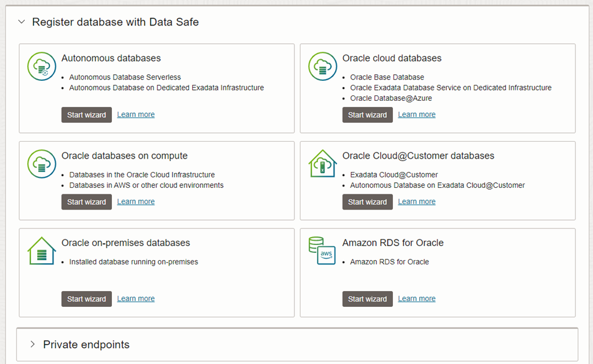
Task: Start wizard for Oracle cloud databases
Action: tap(367, 115)
